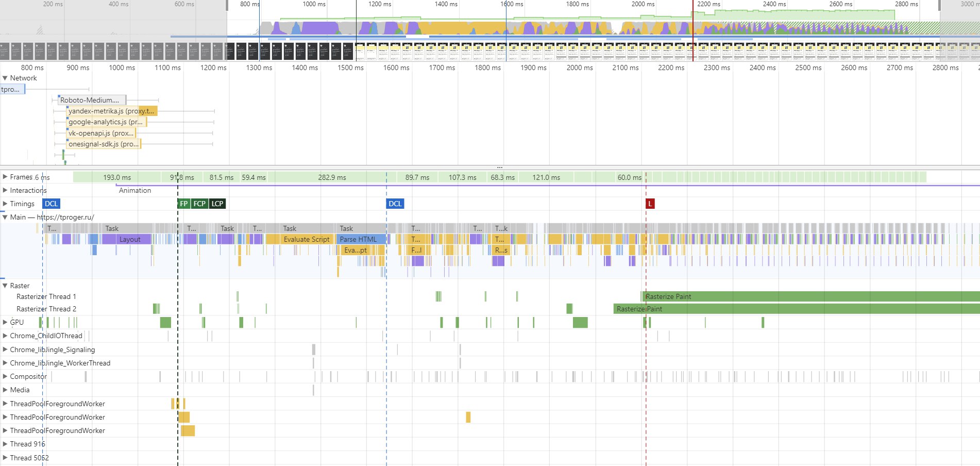This screenshot has height=466, width=980.
Task: Click the FP timing marker
Action: 183,204
